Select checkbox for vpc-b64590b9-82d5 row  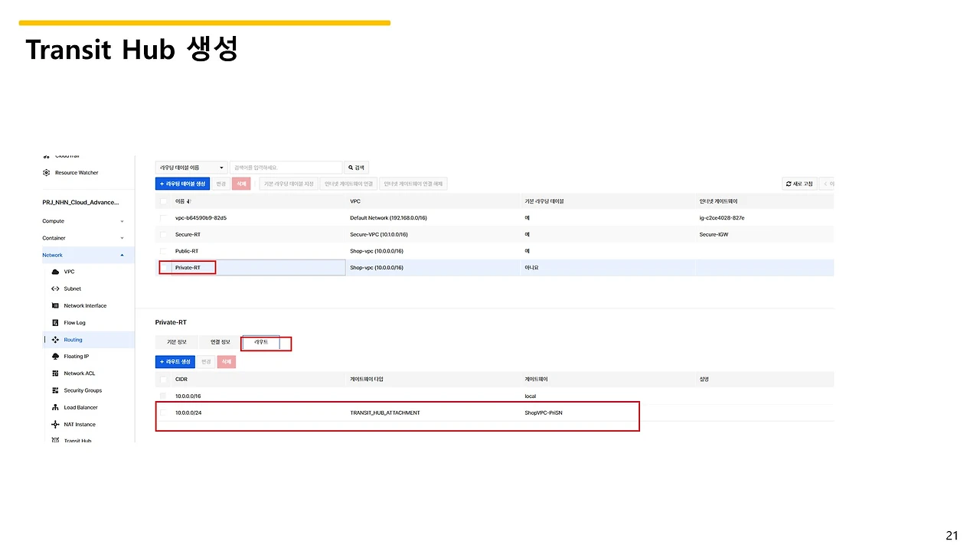pos(163,218)
